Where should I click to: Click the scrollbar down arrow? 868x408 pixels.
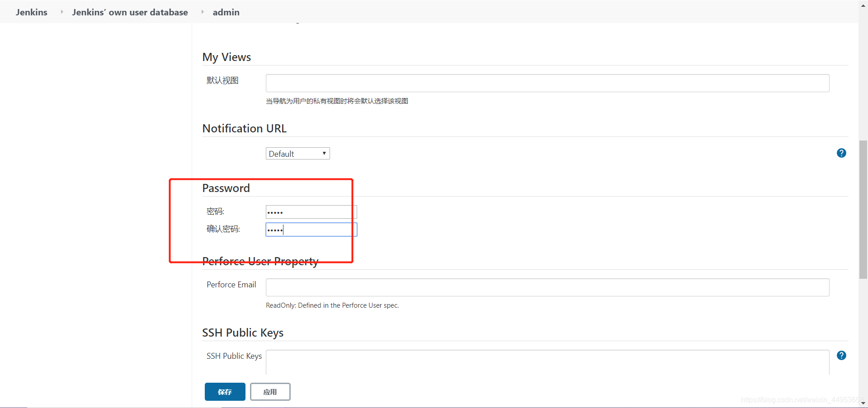click(863, 403)
